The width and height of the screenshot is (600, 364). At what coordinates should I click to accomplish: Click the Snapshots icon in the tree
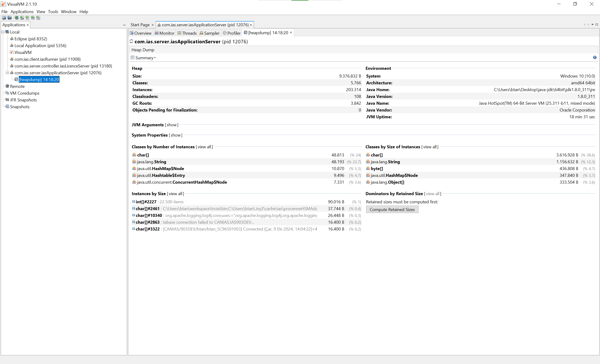coord(7,107)
